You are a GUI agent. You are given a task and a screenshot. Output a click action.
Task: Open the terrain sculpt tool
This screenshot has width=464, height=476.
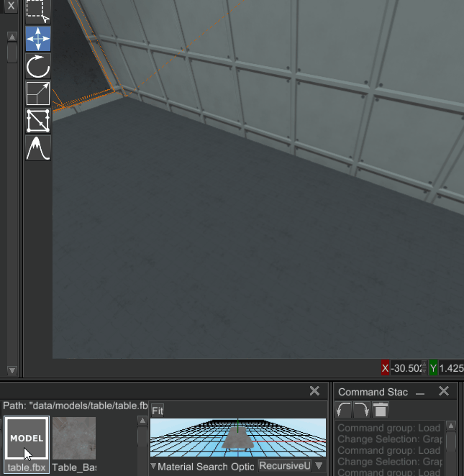tap(38, 148)
